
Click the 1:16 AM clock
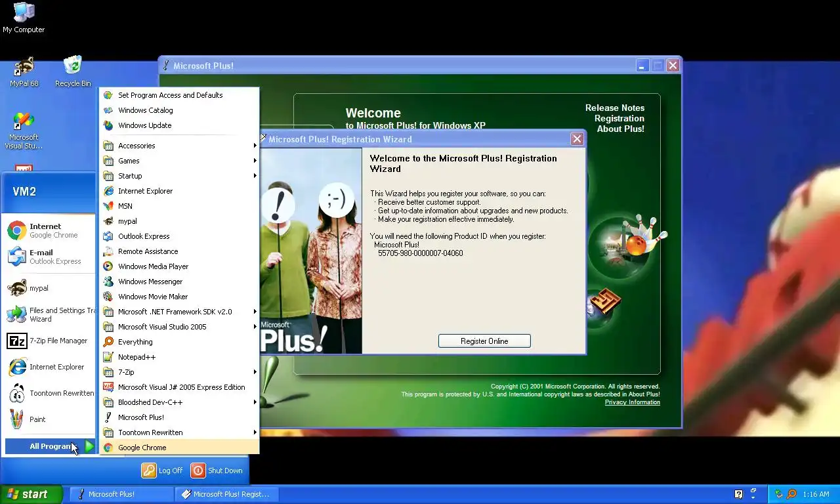coord(816,494)
